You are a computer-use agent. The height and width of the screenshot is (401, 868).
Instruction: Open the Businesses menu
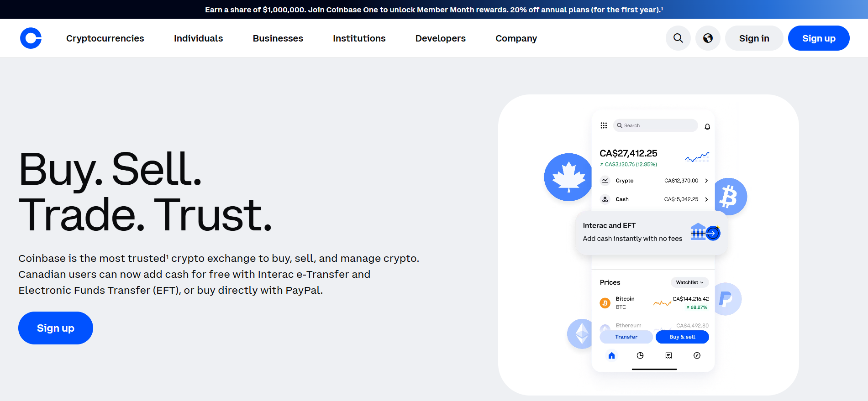coord(278,38)
